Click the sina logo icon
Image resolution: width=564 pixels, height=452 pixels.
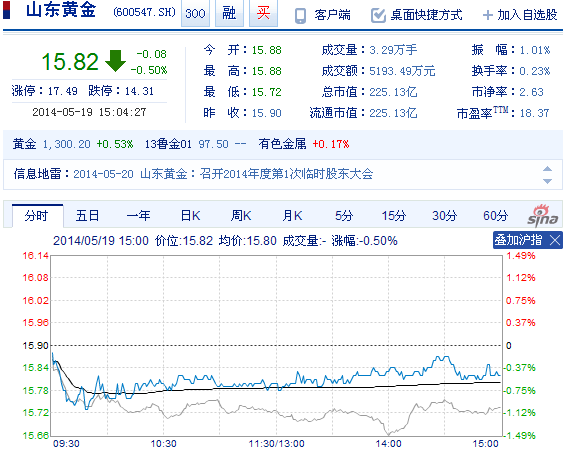pyautogui.click(x=542, y=216)
